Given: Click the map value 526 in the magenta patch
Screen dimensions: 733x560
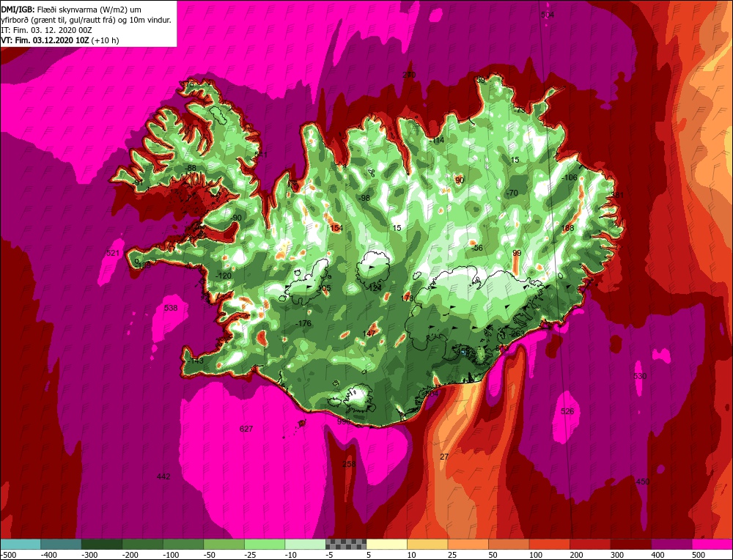Looking at the screenshot, I should [x=567, y=411].
